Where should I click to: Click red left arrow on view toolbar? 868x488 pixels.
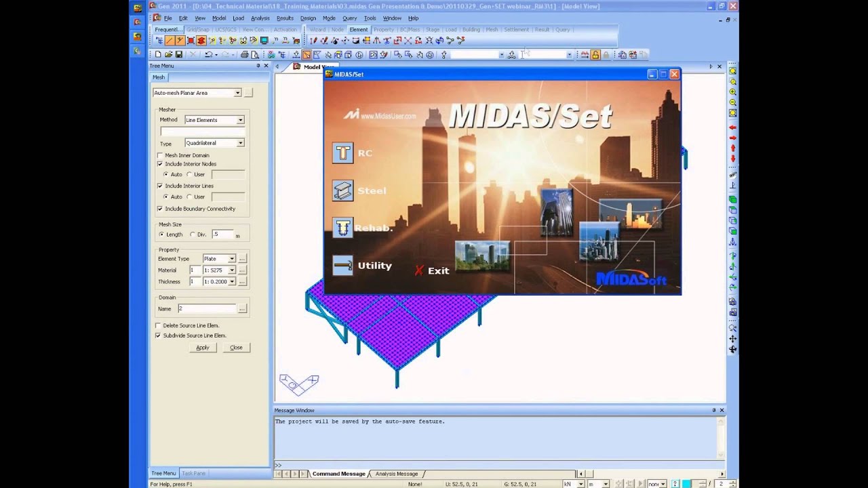tap(733, 127)
